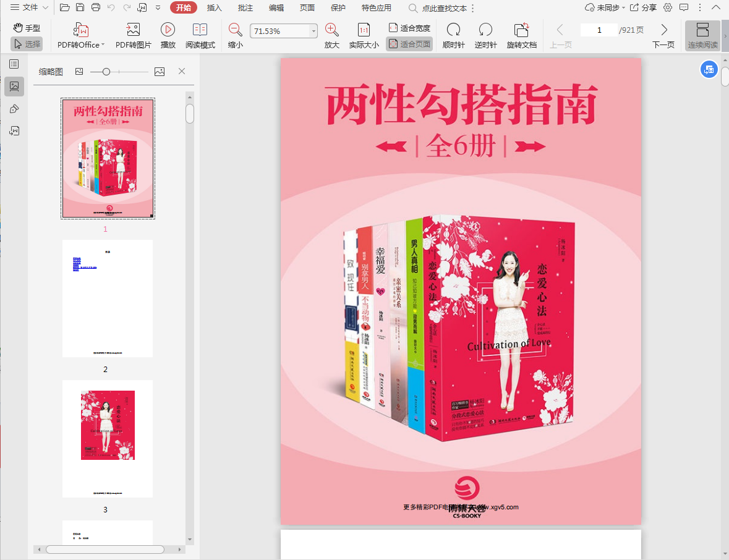
Task: Expand ribbon overflow arrow at right edge
Action: click(725, 36)
